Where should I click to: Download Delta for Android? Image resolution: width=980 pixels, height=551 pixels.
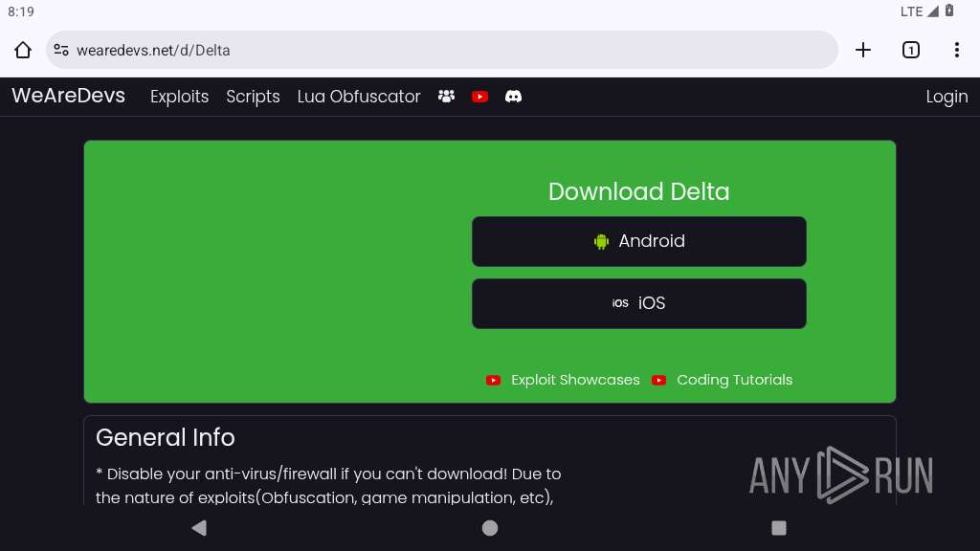tap(638, 241)
